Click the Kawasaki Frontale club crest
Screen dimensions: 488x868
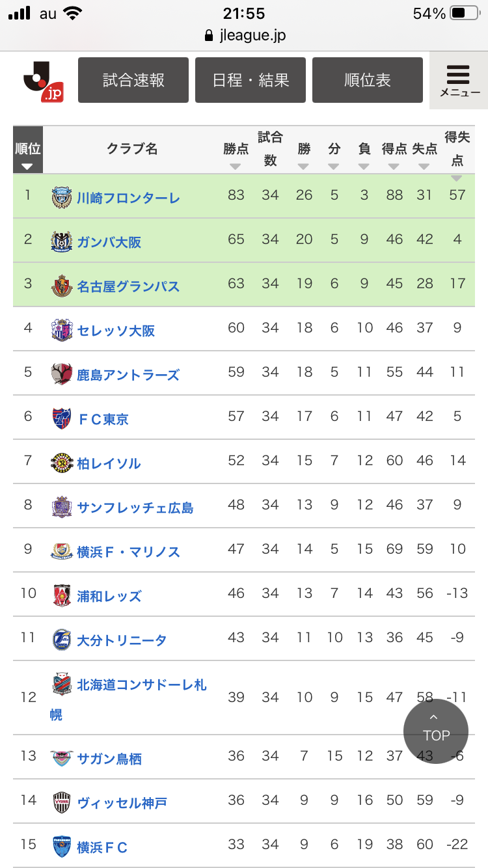pos(61,197)
